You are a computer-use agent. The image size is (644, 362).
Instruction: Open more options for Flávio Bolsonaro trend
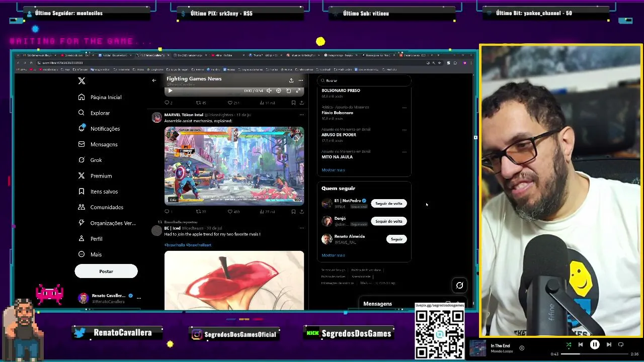pyautogui.click(x=404, y=108)
